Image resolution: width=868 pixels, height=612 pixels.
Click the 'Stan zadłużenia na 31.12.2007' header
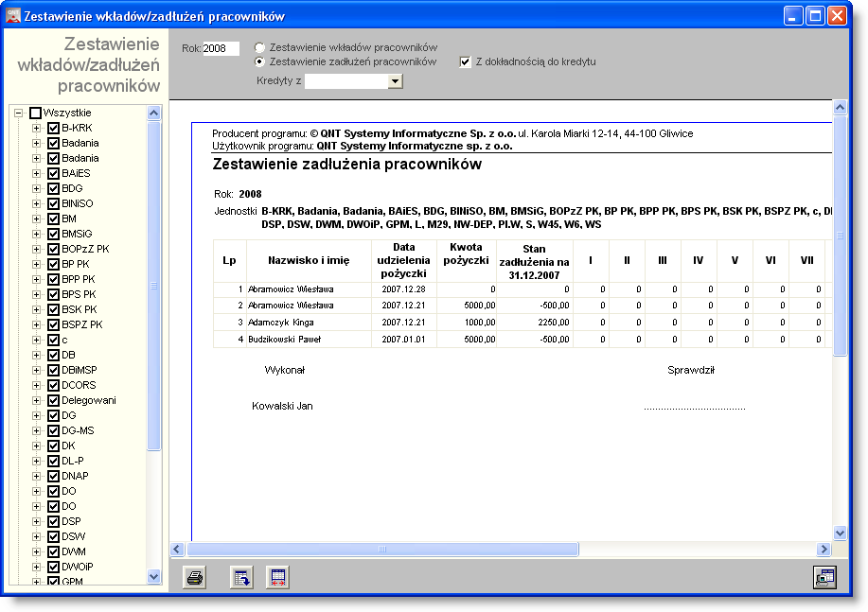click(534, 262)
